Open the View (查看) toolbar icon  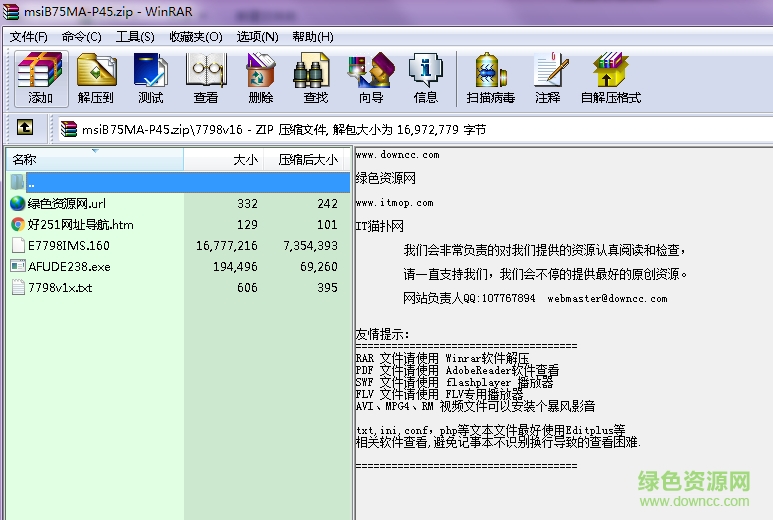coord(206,78)
